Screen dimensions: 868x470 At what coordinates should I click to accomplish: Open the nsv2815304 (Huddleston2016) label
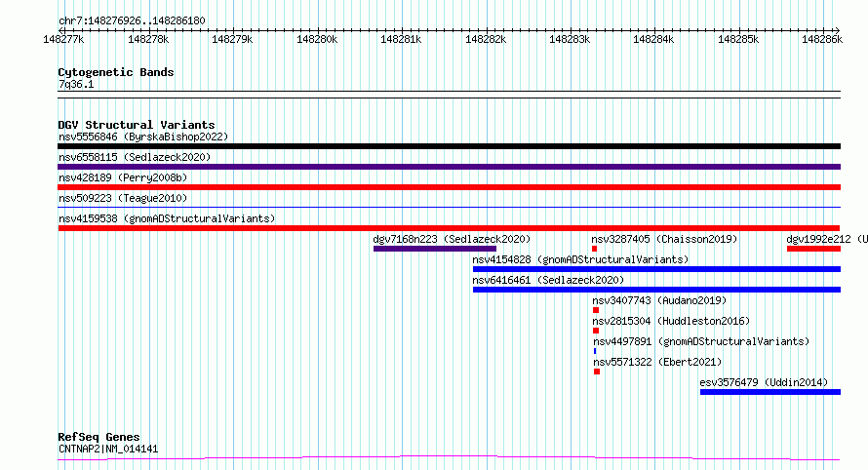(x=671, y=321)
